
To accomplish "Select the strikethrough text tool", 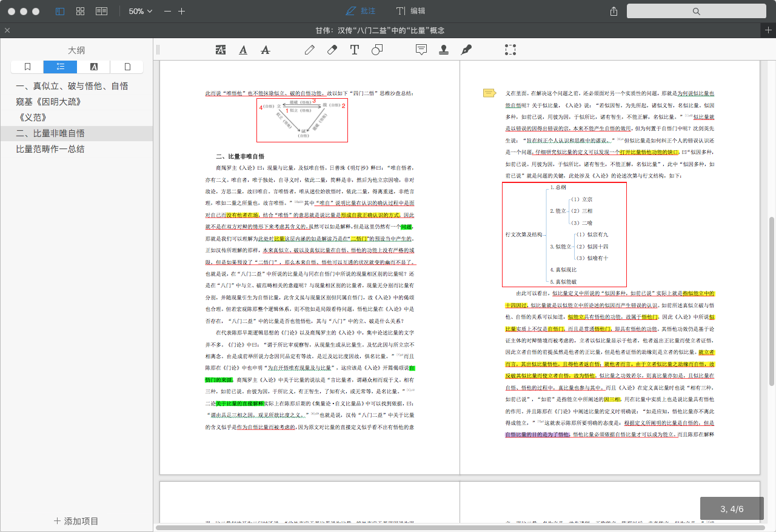I will (265, 50).
